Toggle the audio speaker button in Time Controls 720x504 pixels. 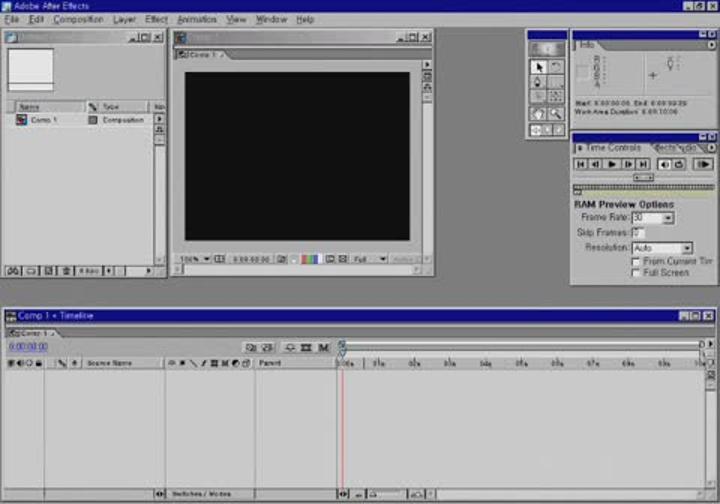tap(664, 164)
